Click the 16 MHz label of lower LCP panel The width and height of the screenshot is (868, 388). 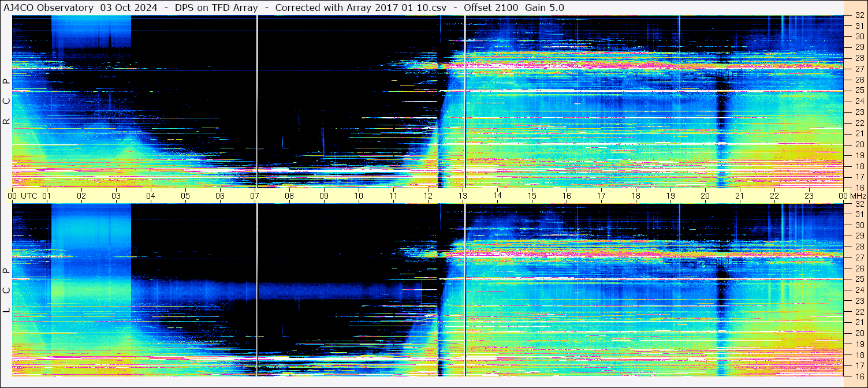click(x=859, y=376)
